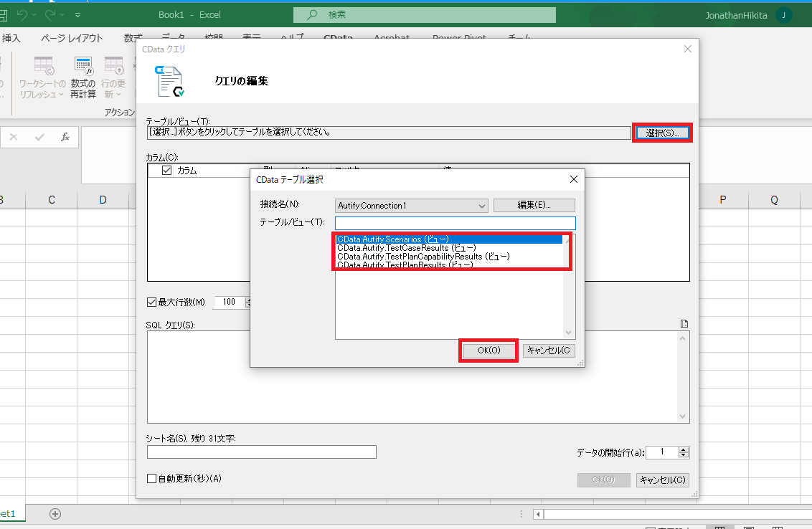The width and height of the screenshot is (812, 529).
Task: Select CData.Autify.Scenarios (ビュー) list item
Action: [x=449, y=239]
